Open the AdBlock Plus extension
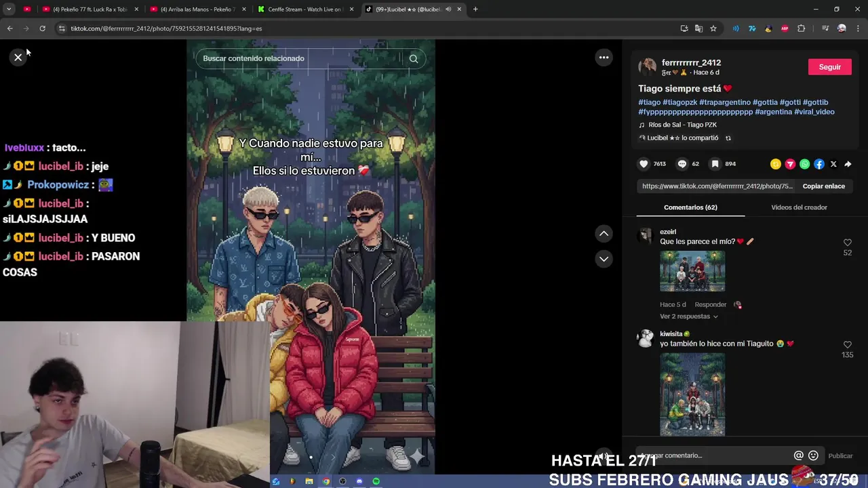 click(x=785, y=28)
